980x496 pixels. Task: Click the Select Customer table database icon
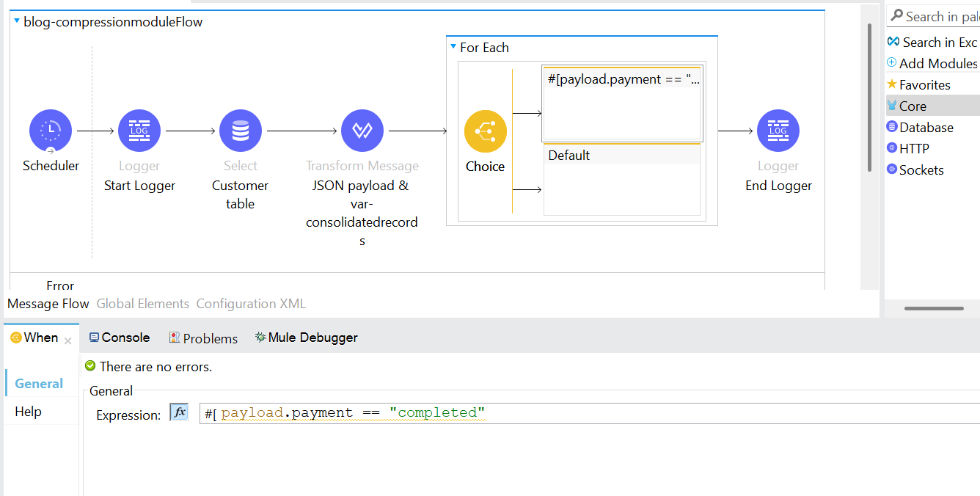240,131
